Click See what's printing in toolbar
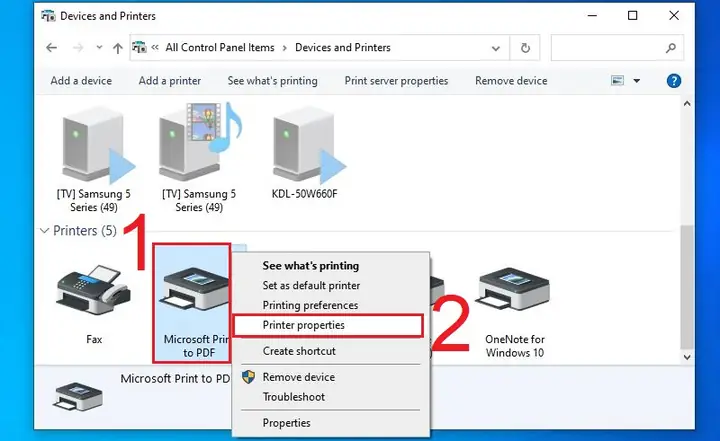The image size is (720, 441). [x=272, y=81]
